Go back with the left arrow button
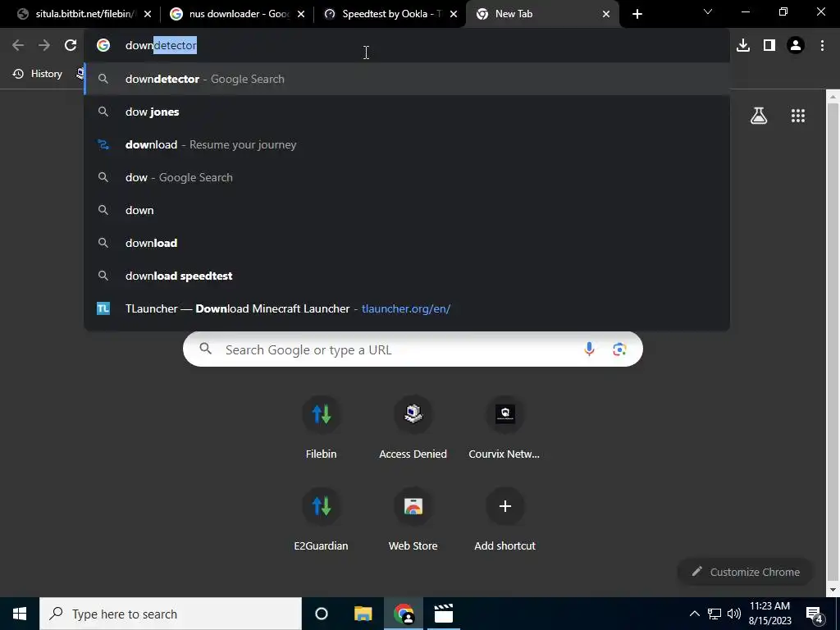This screenshot has height=630, width=840. point(18,46)
